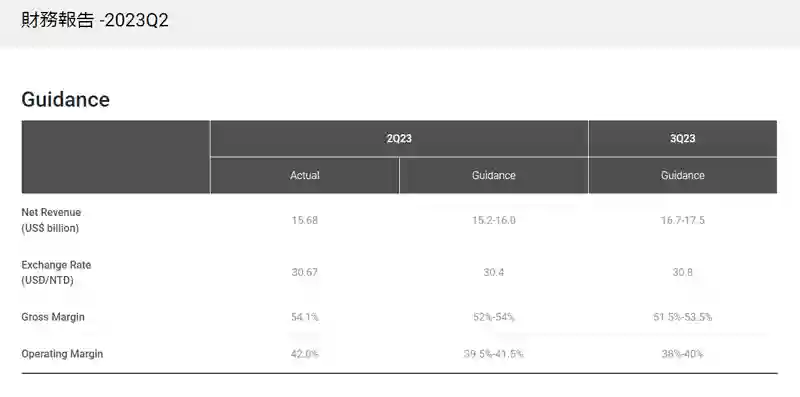The width and height of the screenshot is (800, 397).
Task: Click the Net Revenue row label
Action: [51, 220]
